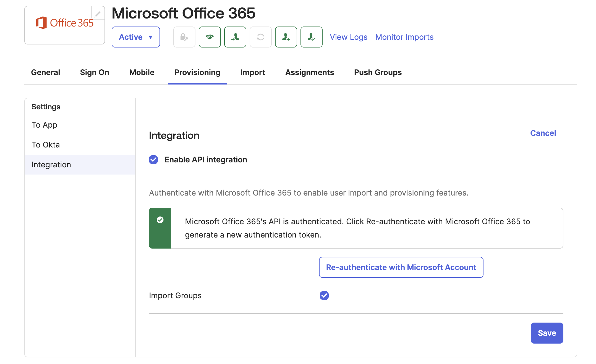
Task: Click the Authenticate with Microsoft Office 365 description
Action: click(309, 193)
